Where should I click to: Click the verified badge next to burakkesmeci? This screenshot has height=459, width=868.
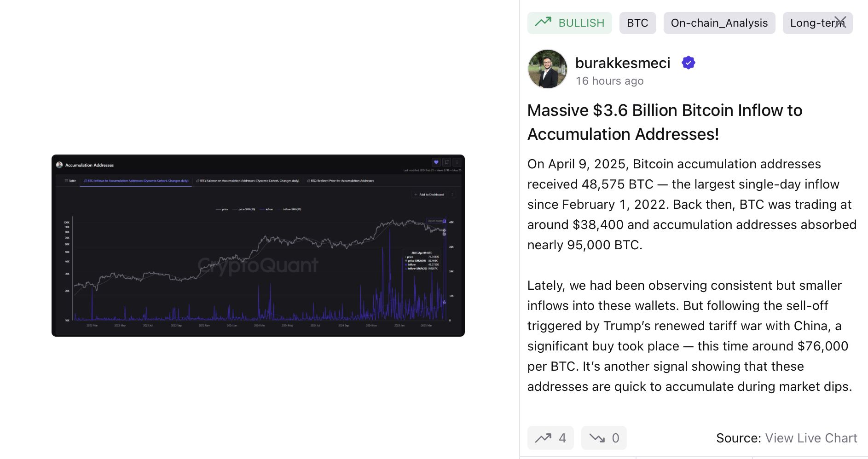(689, 63)
